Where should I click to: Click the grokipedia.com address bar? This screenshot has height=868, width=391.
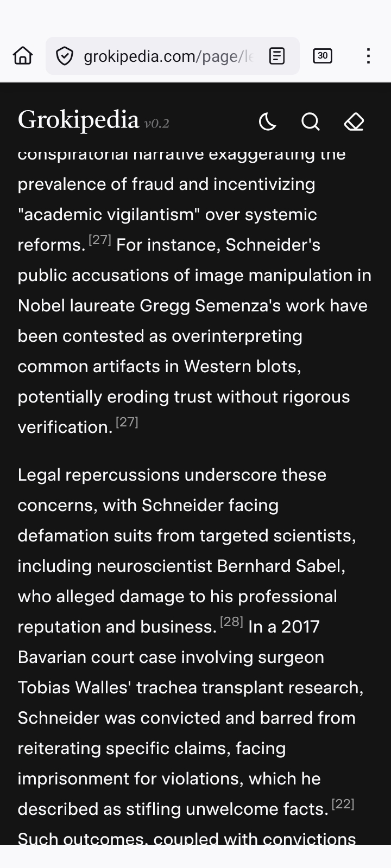[168, 56]
